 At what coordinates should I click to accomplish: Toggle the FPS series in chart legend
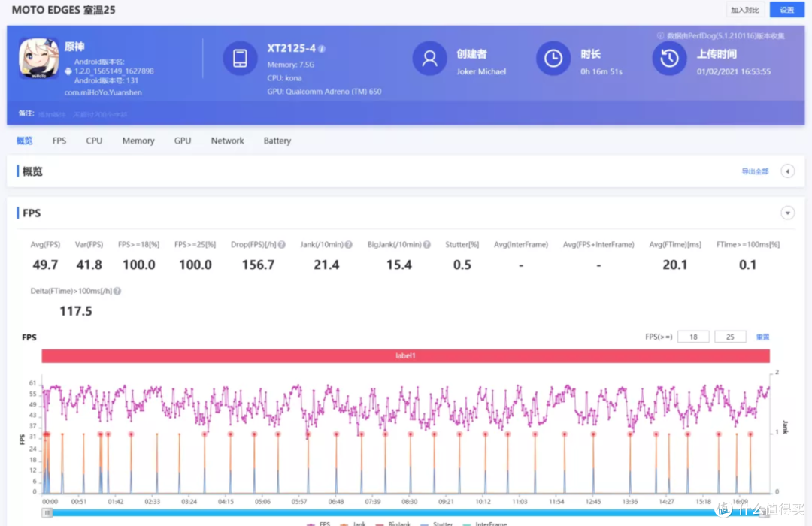pos(320,524)
